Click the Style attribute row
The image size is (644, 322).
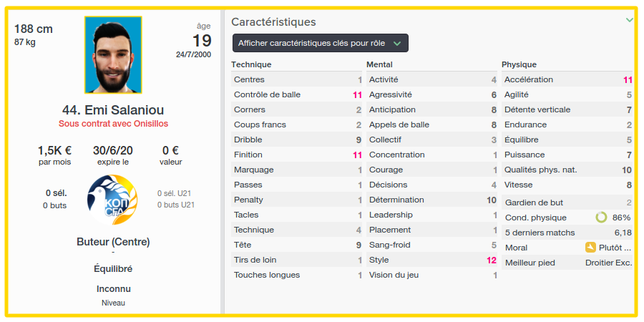point(431,260)
